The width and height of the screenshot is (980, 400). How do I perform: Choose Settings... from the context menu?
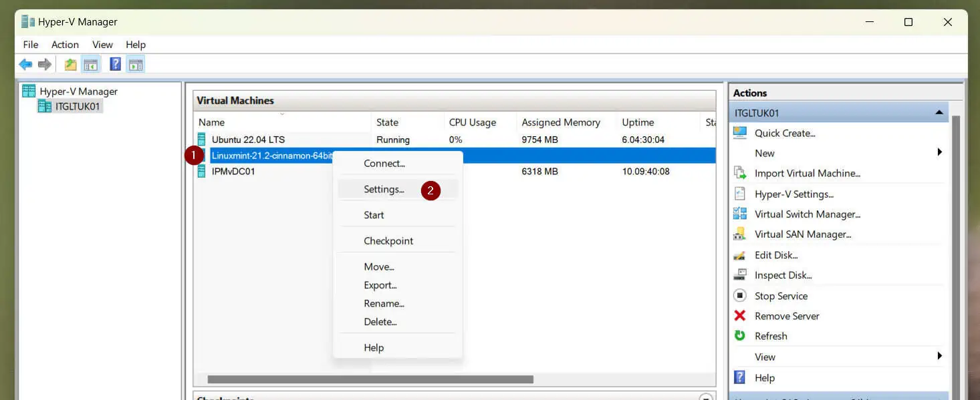398,190
